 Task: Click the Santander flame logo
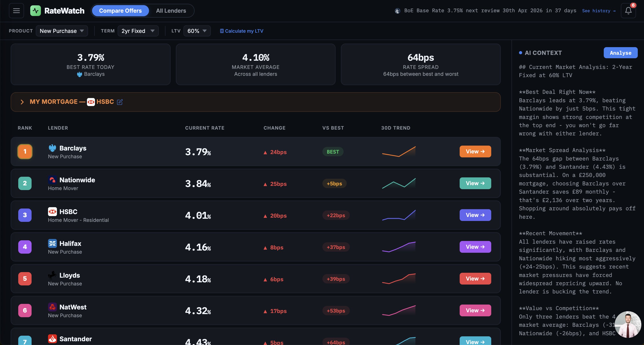coord(52,339)
